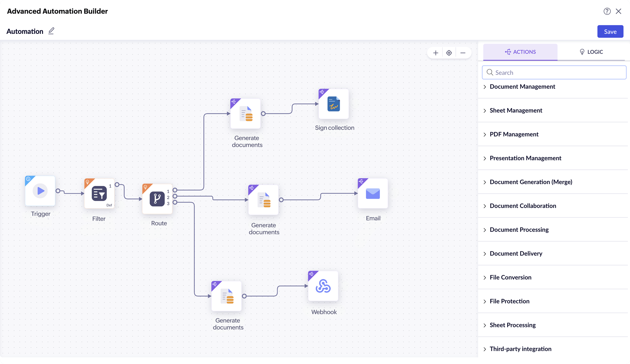The height and width of the screenshot is (364, 630).
Task: Select the Generate documents node feeding Sign collection
Action: coord(246,114)
